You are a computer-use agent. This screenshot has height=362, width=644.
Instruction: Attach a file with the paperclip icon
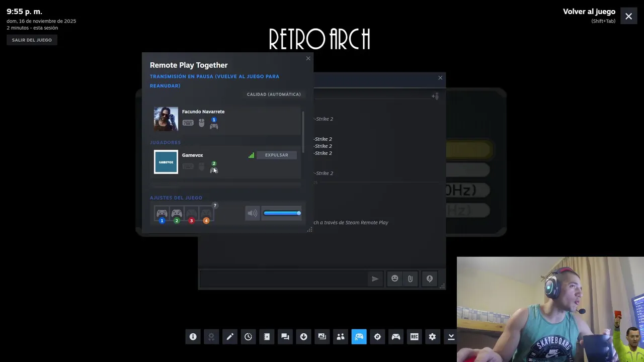pyautogui.click(x=411, y=279)
